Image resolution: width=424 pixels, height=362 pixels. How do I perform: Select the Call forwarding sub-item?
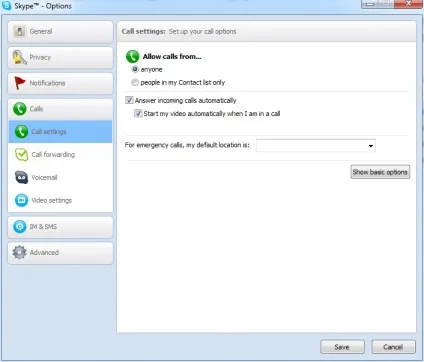pyautogui.click(x=60, y=154)
